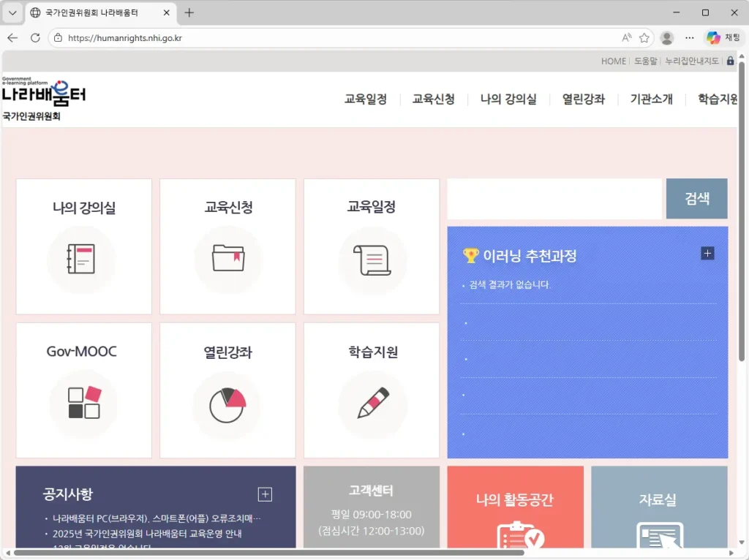Viewport: 749px width, 560px height.
Task: Select the Gov-MOOC building-blocks icon
Action: pos(83,404)
